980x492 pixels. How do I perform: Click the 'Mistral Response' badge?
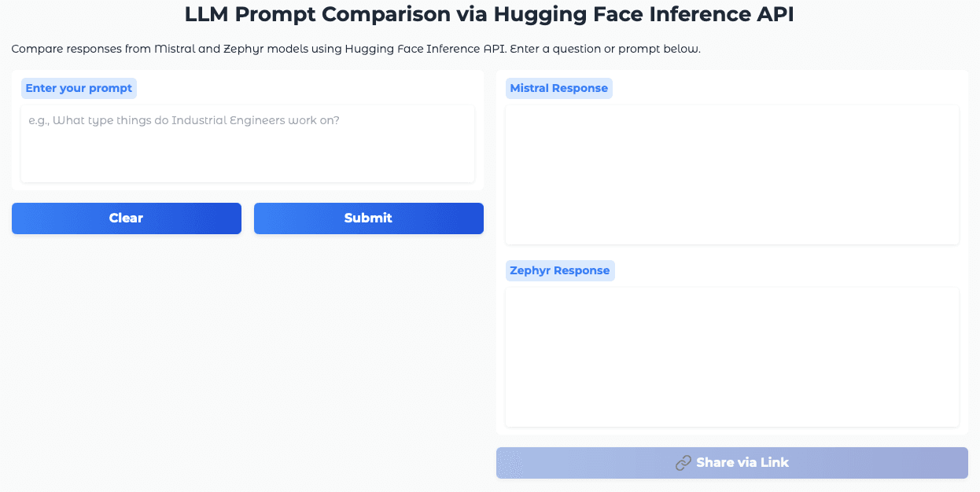559,88
